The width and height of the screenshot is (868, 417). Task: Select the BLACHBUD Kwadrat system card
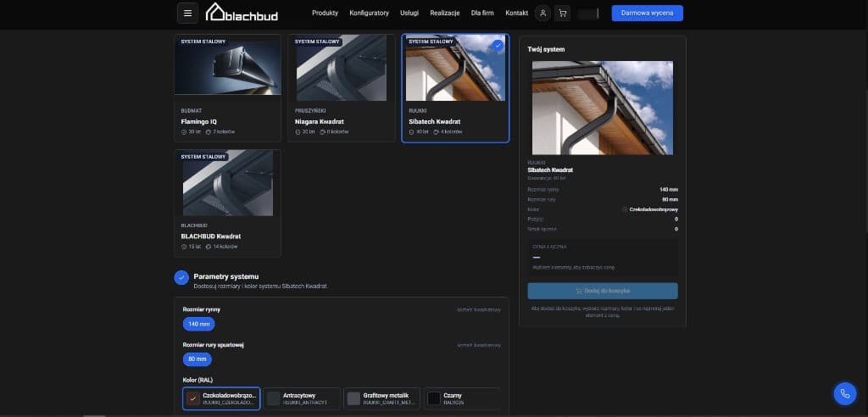[x=227, y=203]
